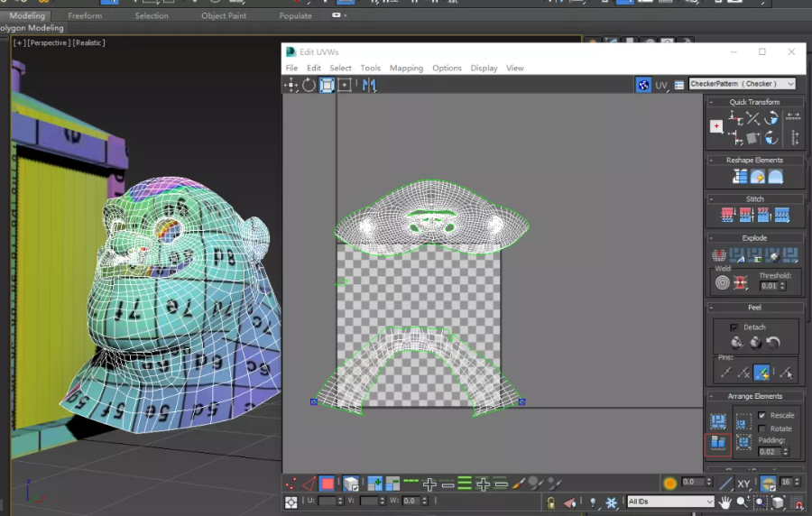Click the Padding value input field
The image size is (812, 516).
click(x=770, y=451)
